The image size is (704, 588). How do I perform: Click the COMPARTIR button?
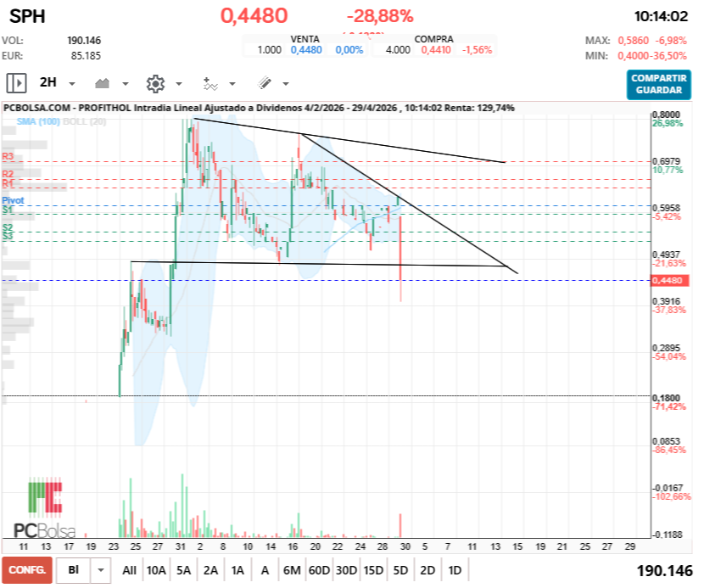coord(657,77)
